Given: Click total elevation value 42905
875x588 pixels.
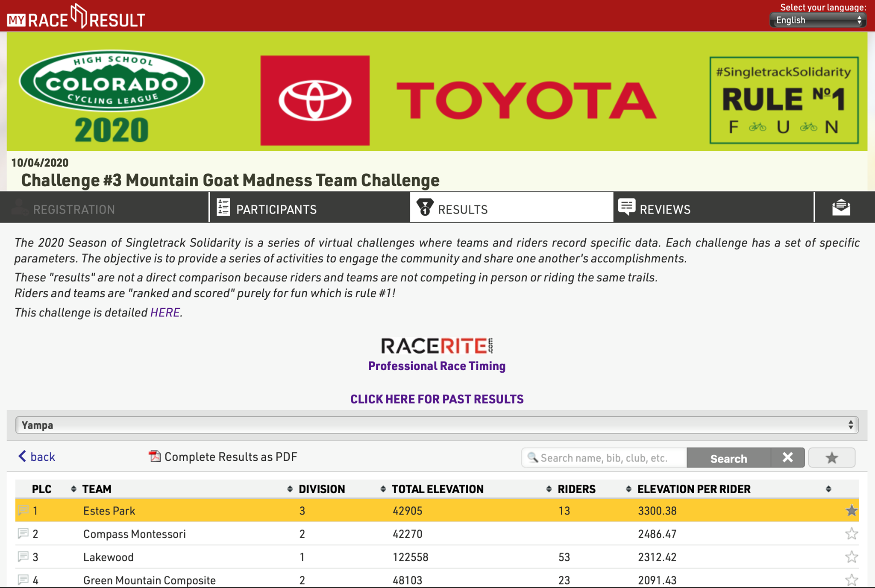Looking at the screenshot, I should point(407,511).
